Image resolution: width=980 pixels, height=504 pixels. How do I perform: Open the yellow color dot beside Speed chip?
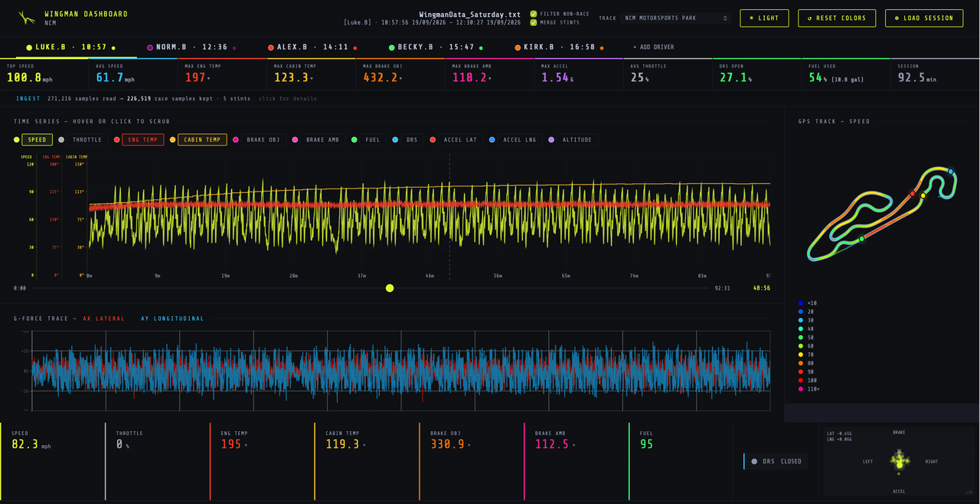[17, 140]
